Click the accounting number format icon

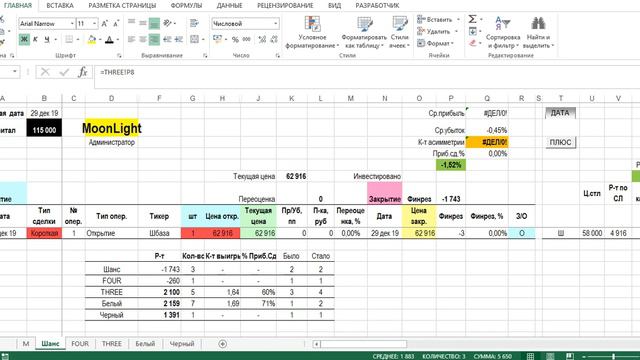(x=217, y=39)
